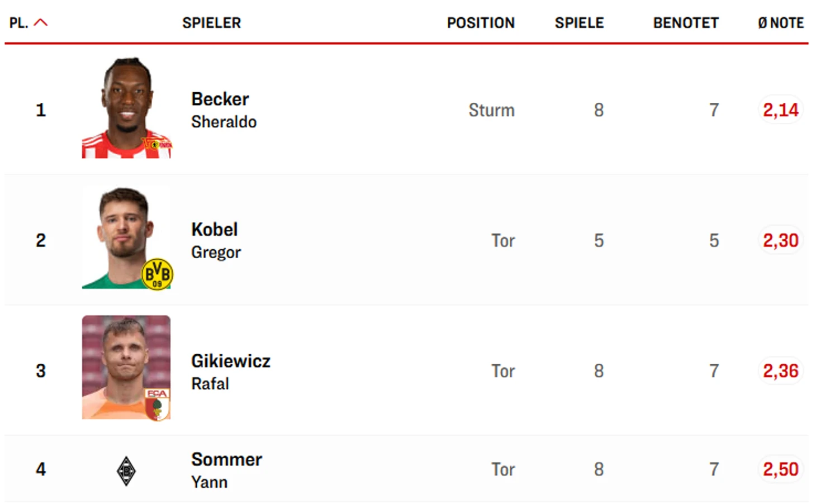Sort by BENOTET column header
Viewport: 816px width, 504px height.
[x=686, y=23]
